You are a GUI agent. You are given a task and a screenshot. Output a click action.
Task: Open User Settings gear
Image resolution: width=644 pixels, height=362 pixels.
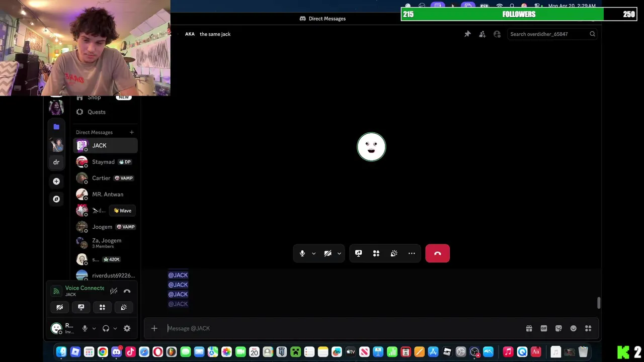click(127, 328)
